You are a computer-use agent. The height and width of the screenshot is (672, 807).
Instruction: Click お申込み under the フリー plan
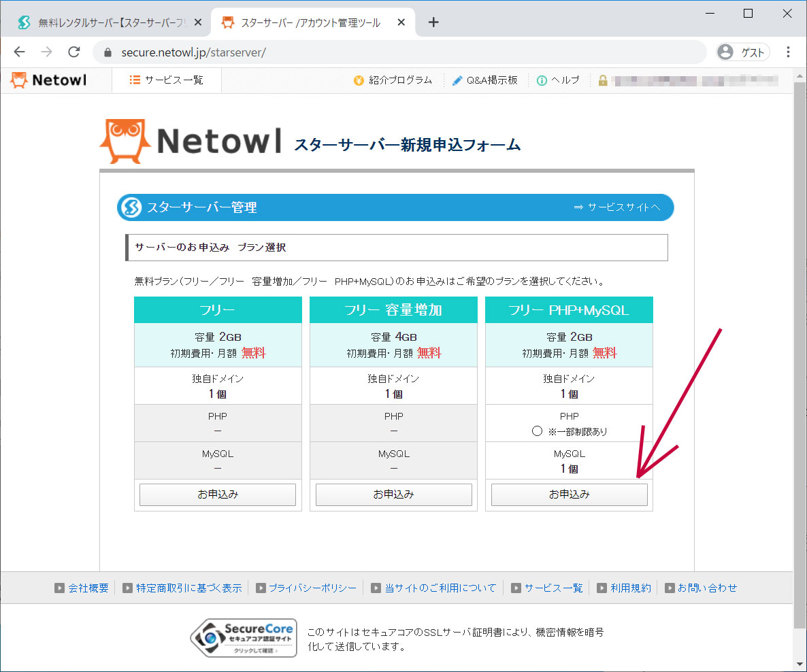218,494
